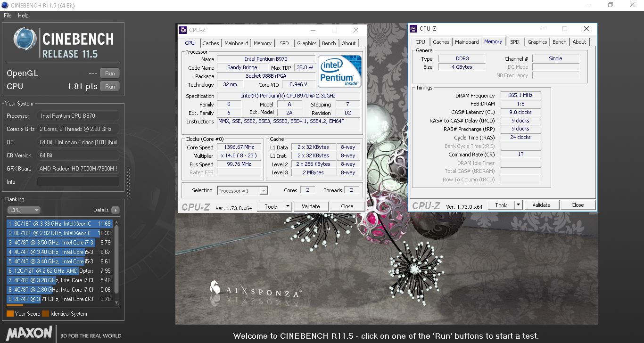The height and width of the screenshot is (343, 644).
Task: Expand Tools dropdown arrow in left CPU-Z window
Action: point(288,206)
